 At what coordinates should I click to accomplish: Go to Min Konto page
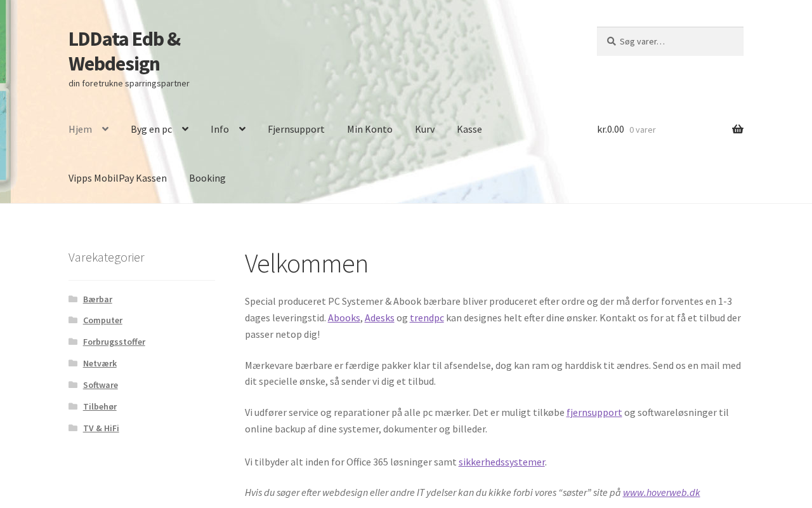(x=369, y=130)
